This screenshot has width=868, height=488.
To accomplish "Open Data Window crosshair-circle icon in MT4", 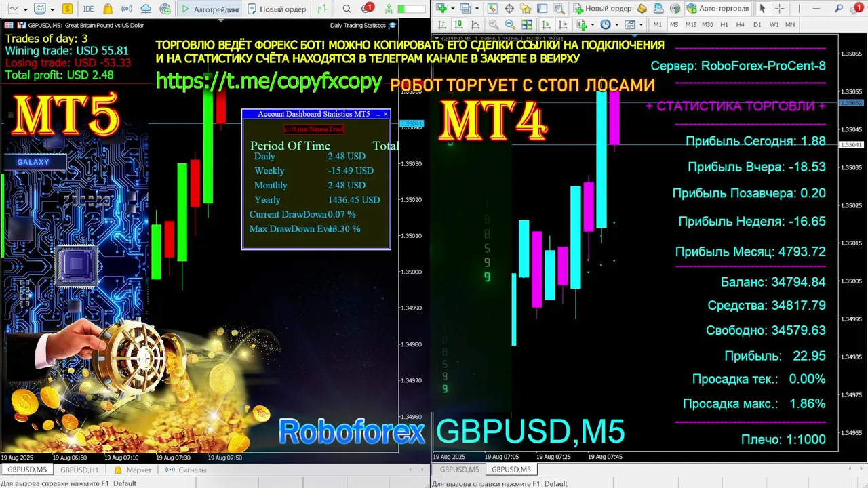I will point(509,9).
